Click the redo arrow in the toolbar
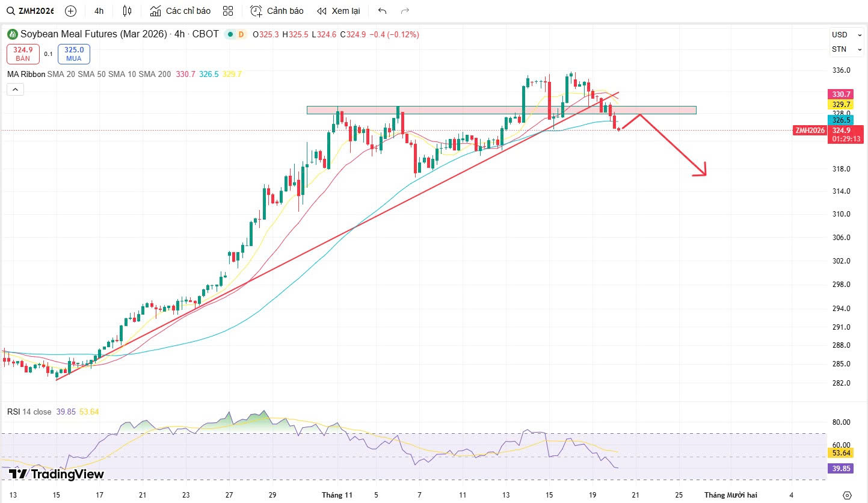 point(405,11)
